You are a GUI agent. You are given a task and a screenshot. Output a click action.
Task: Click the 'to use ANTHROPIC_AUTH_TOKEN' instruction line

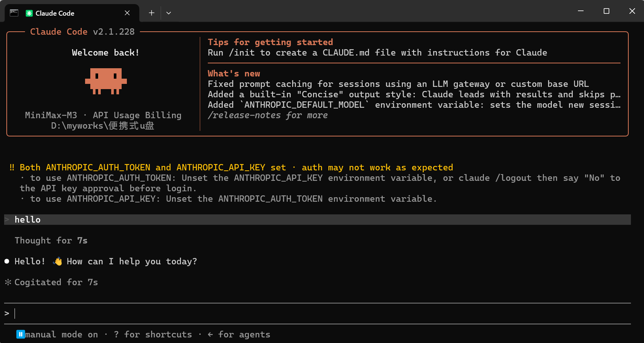(320, 183)
